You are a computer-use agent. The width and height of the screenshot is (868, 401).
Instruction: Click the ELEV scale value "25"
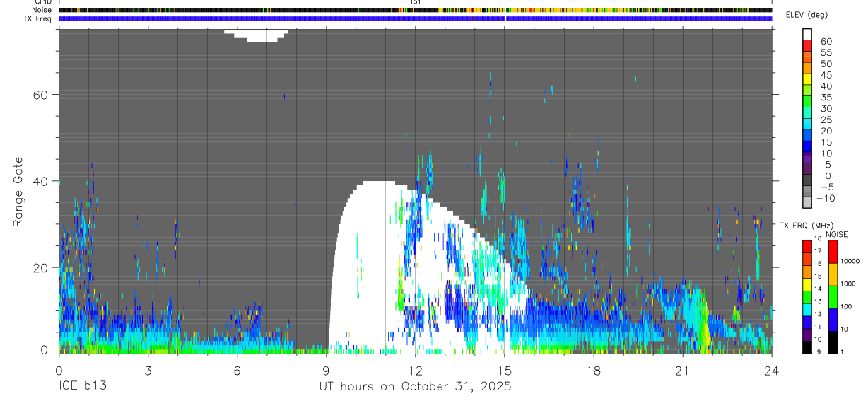point(826,120)
